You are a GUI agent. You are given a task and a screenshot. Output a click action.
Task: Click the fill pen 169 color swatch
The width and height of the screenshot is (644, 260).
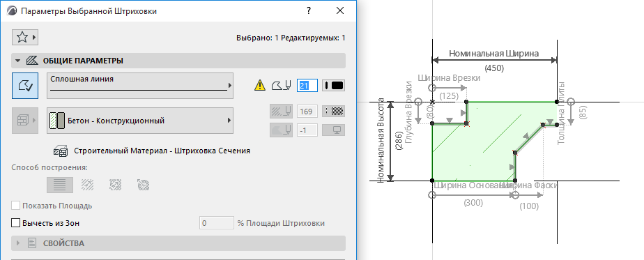tap(333, 112)
